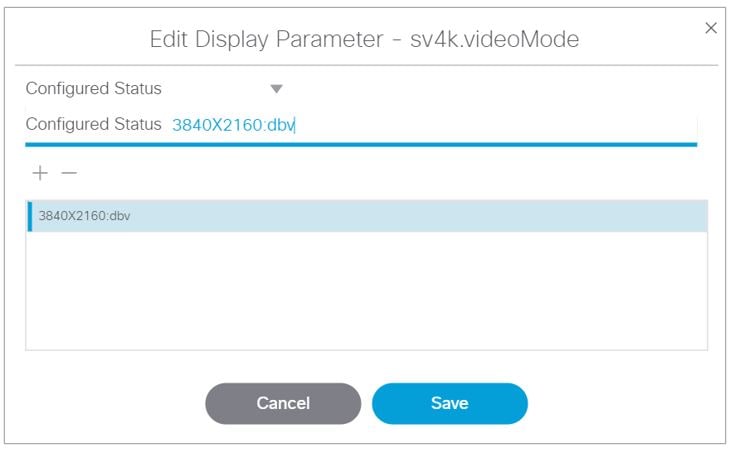Open the Configured Status selector label

93,89
